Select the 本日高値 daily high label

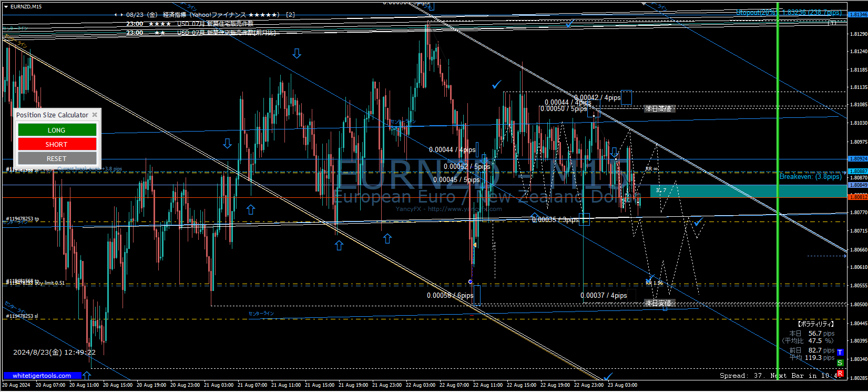pos(658,109)
